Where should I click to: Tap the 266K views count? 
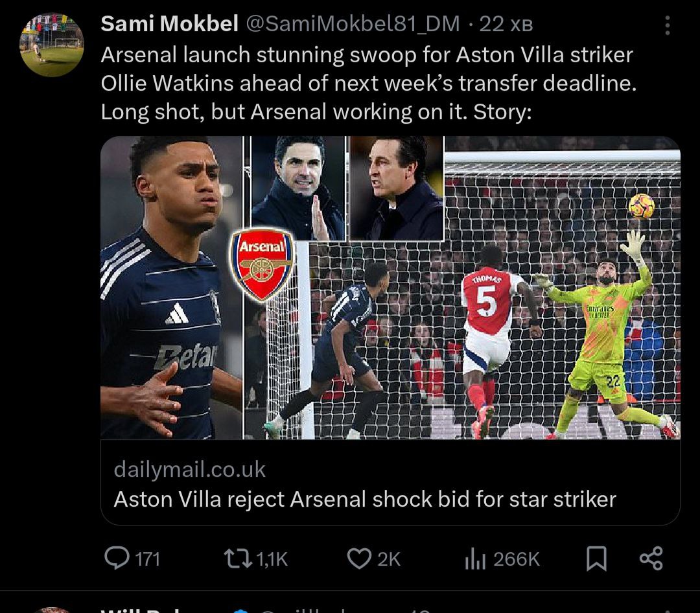click(517, 559)
